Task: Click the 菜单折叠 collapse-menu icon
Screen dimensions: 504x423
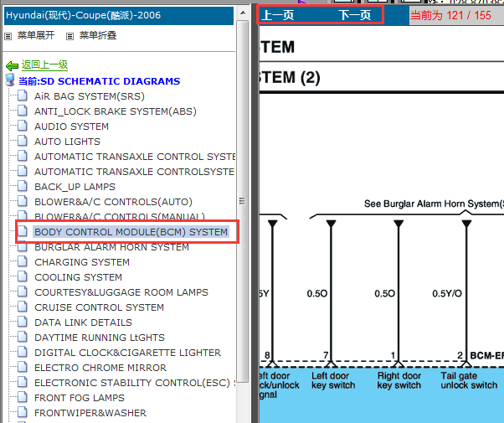Action: click(x=69, y=36)
